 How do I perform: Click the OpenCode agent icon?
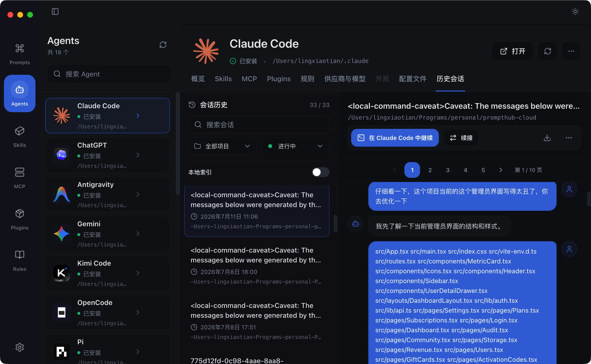(62, 312)
